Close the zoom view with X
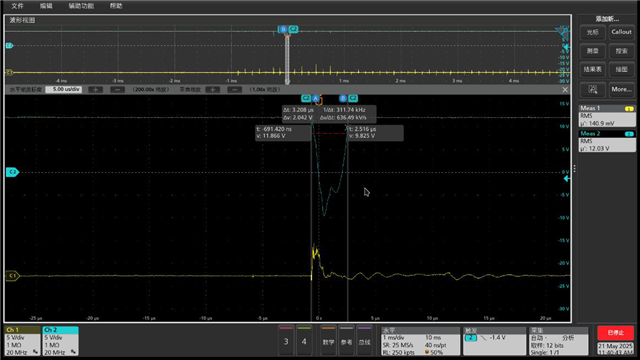The image size is (640, 360). [565, 89]
